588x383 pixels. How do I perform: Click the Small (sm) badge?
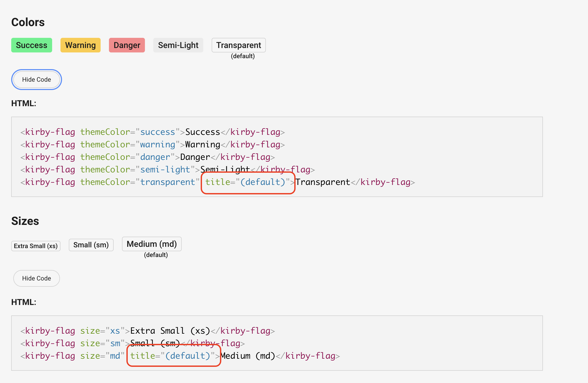(x=91, y=245)
